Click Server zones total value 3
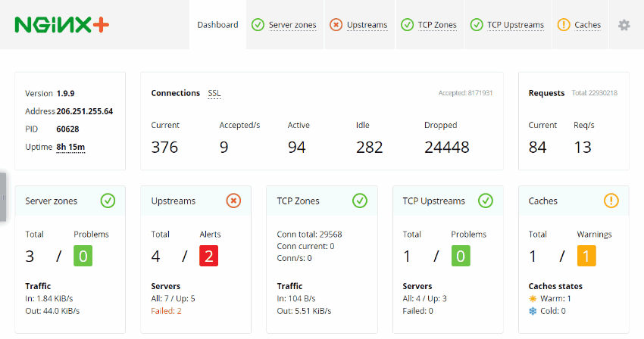Viewport: 644px width, 339px height. tap(30, 257)
